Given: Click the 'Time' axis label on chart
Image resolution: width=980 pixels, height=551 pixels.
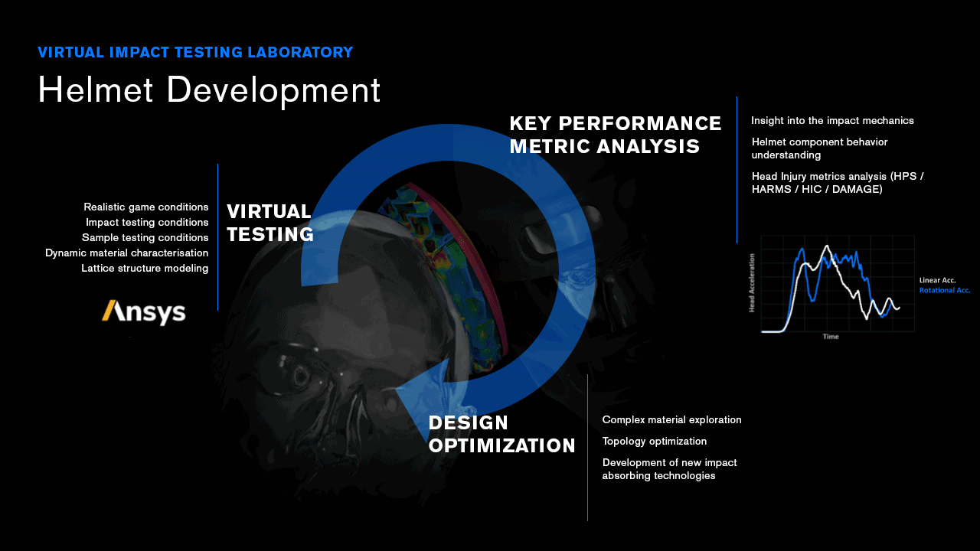Looking at the screenshot, I should click(831, 337).
